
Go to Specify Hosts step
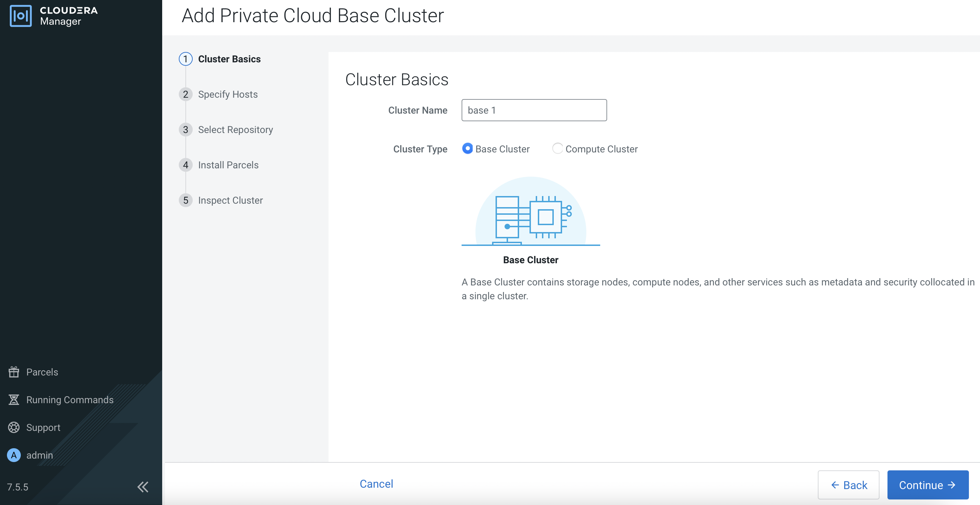pos(227,94)
